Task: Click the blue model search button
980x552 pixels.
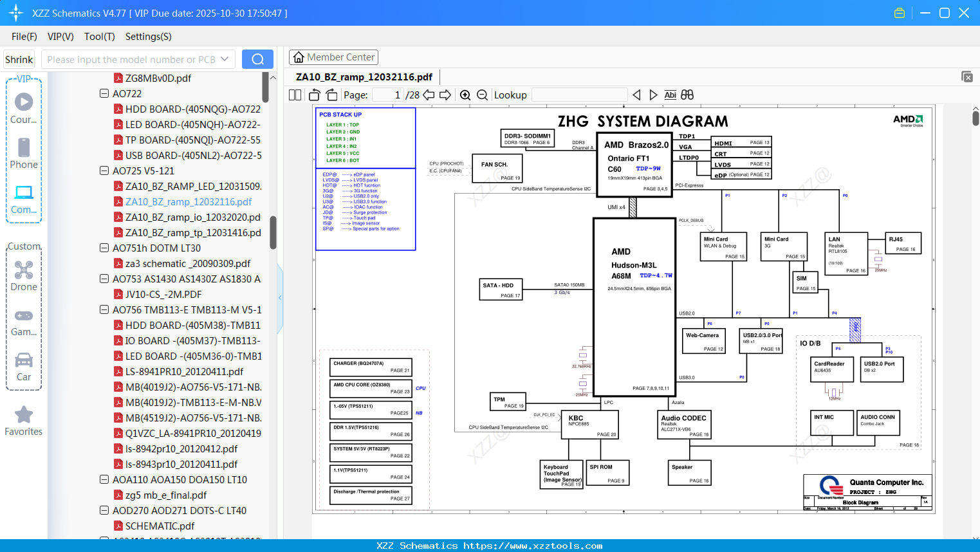Action: coord(257,59)
